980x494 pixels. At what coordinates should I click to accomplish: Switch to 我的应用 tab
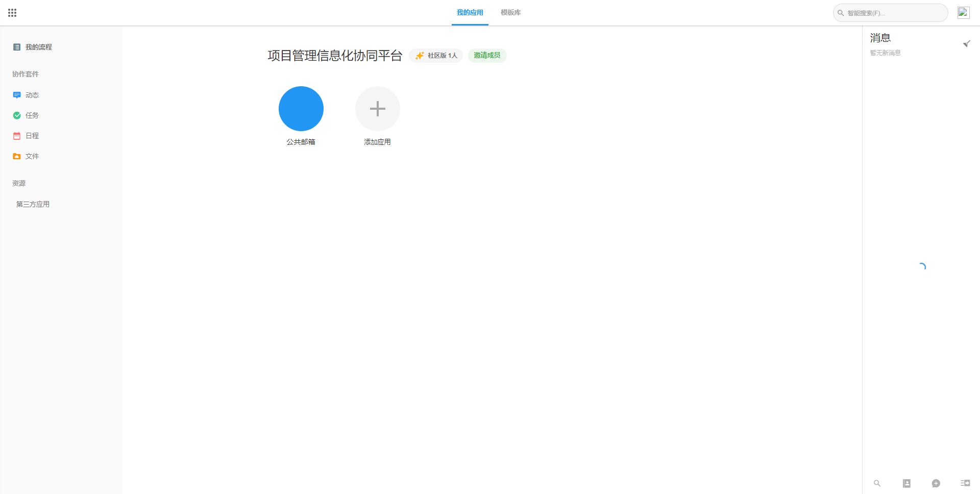click(470, 13)
